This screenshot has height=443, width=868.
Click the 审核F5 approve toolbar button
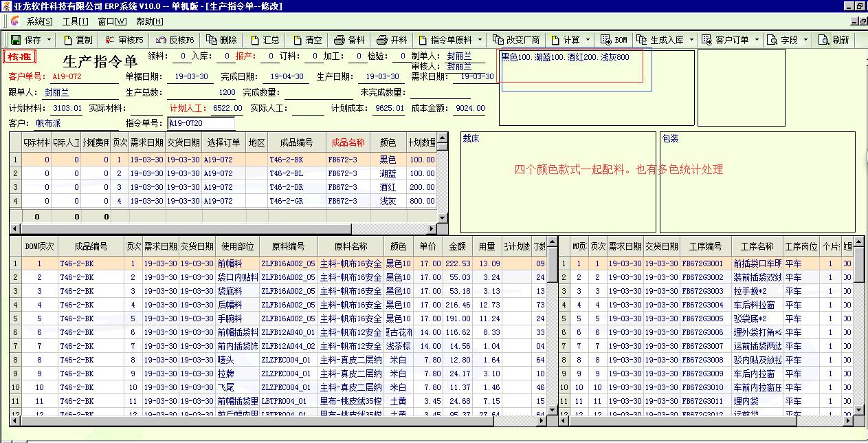coord(124,40)
